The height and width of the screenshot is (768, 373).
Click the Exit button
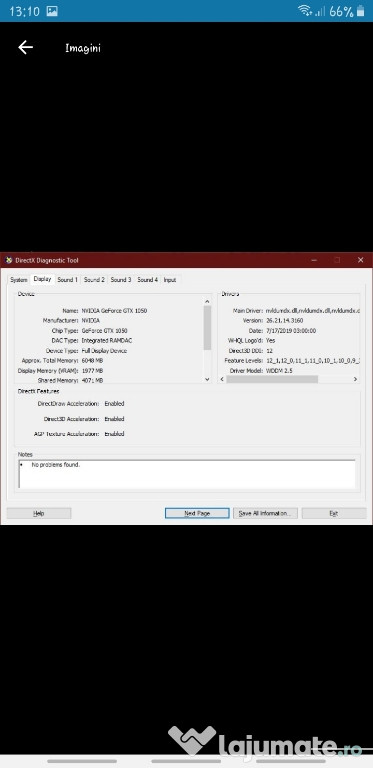click(334, 513)
